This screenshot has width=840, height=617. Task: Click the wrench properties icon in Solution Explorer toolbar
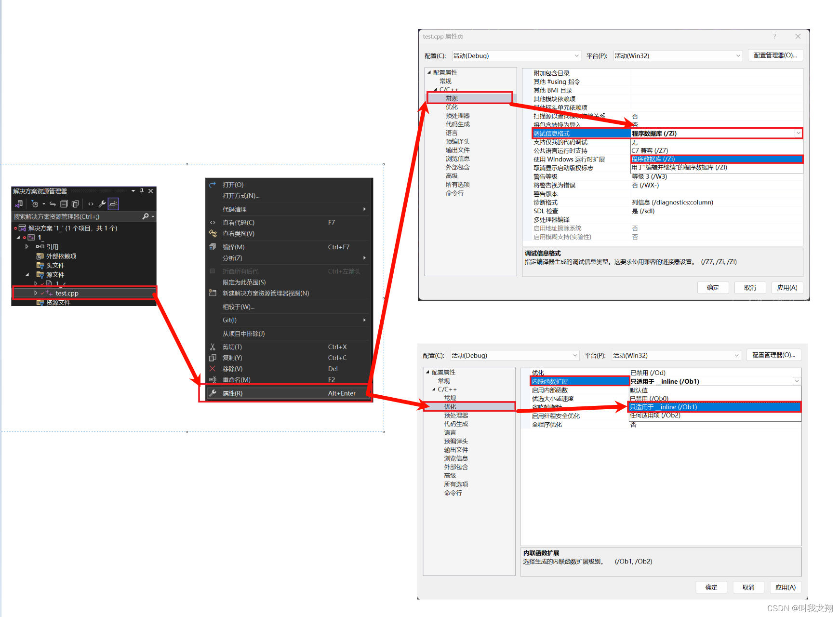[102, 204]
